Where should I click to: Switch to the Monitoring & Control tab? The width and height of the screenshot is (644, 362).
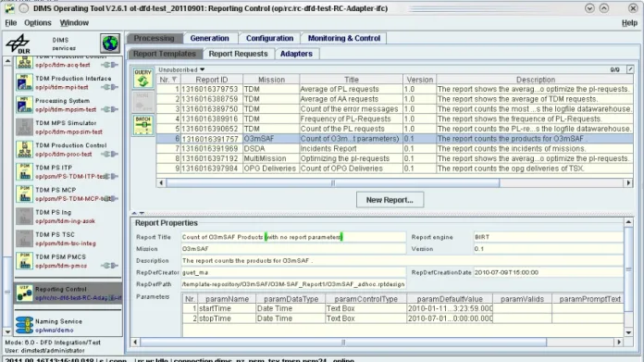tap(344, 38)
